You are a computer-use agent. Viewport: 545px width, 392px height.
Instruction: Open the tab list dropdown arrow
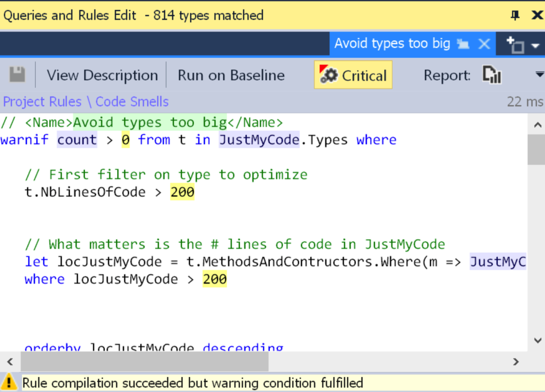click(x=535, y=47)
